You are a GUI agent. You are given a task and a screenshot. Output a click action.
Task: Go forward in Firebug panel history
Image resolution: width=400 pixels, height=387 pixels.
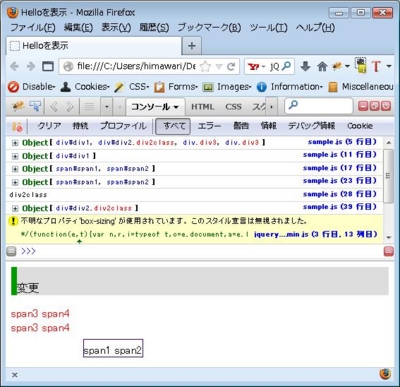tap(70, 107)
